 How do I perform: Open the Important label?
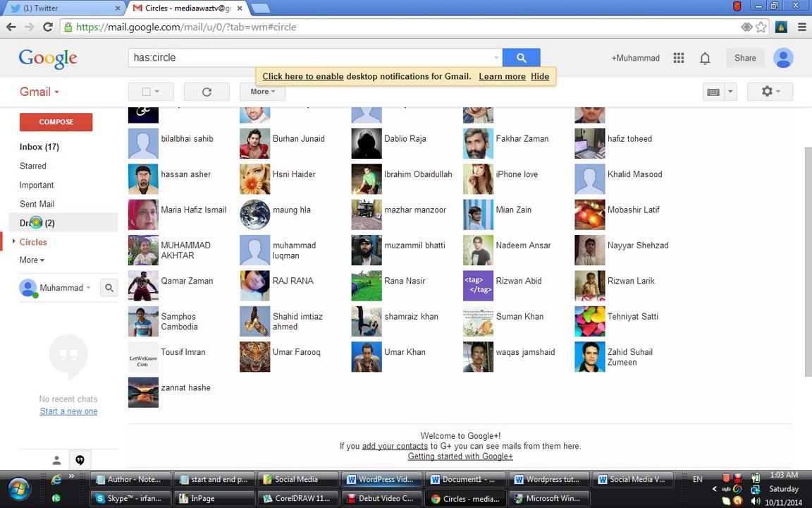(x=36, y=185)
